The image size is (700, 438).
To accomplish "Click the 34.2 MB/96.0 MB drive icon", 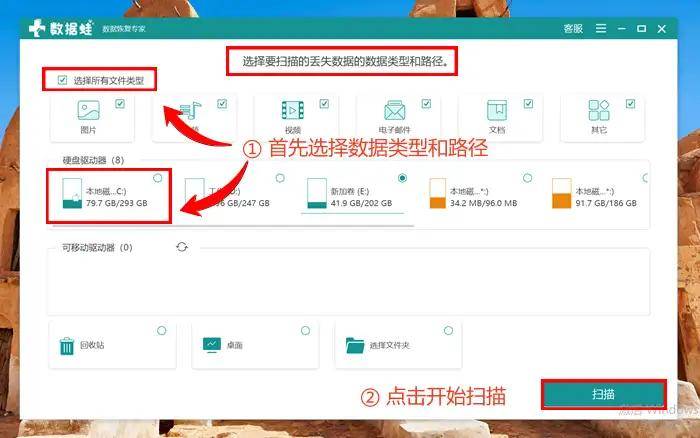I will click(x=438, y=193).
